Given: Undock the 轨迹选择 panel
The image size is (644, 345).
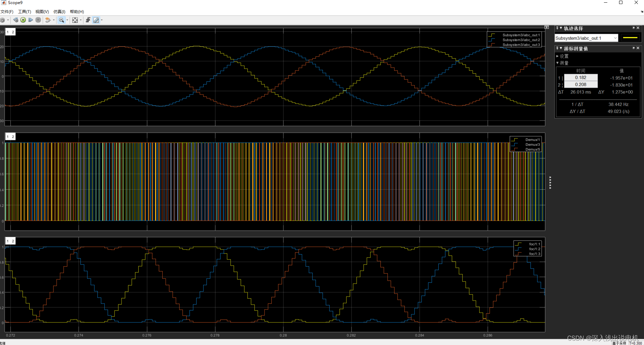Looking at the screenshot, I should coord(634,28).
